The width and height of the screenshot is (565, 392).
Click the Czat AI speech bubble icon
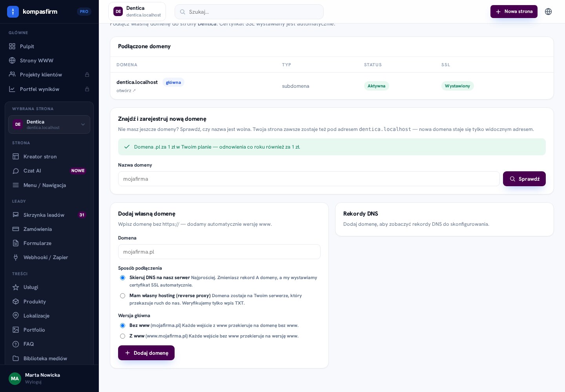[16, 171]
